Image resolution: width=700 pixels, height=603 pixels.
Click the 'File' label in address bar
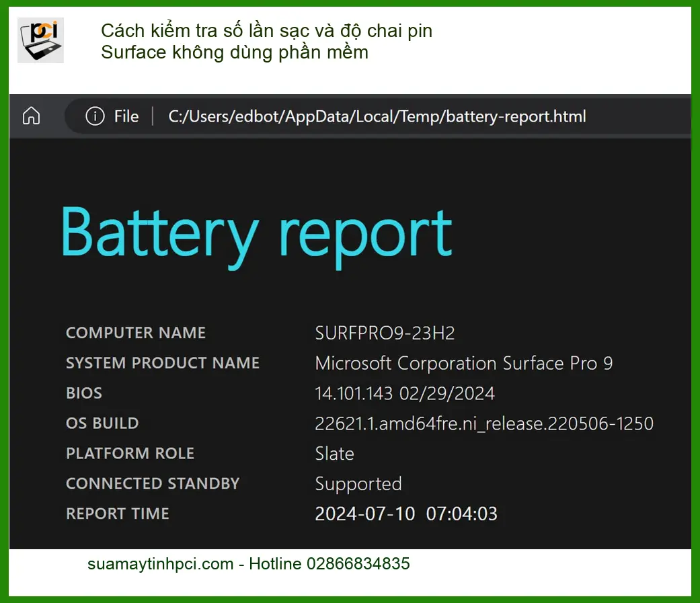(x=126, y=116)
